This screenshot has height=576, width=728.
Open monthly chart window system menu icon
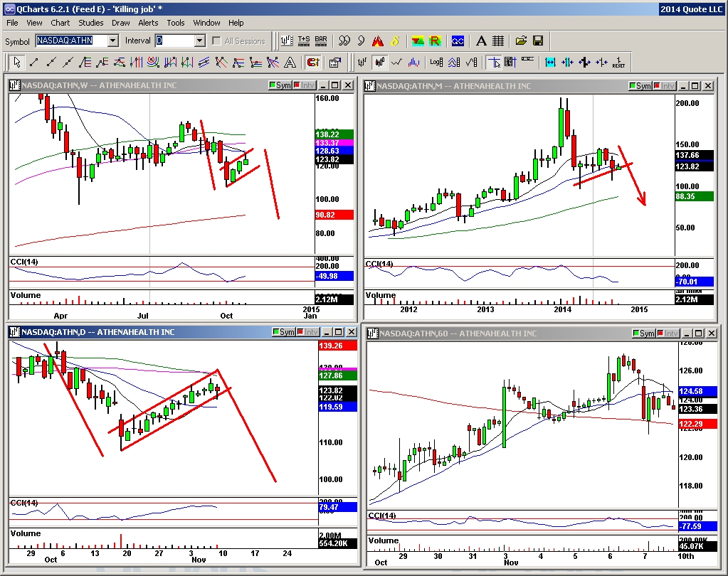[x=370, y=86]
